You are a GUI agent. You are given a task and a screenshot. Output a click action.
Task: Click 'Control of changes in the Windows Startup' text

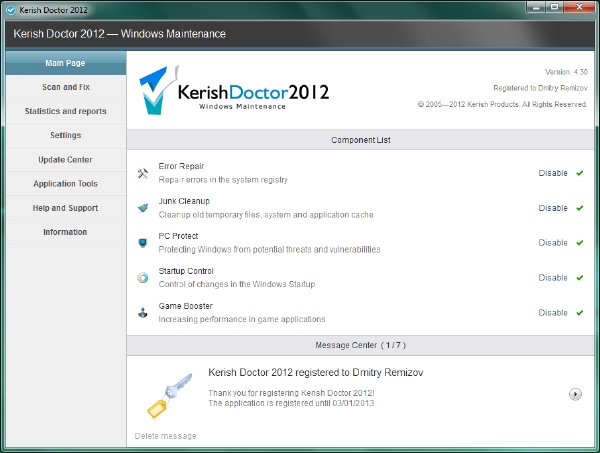pyautogui.click(x=237, y=284)
